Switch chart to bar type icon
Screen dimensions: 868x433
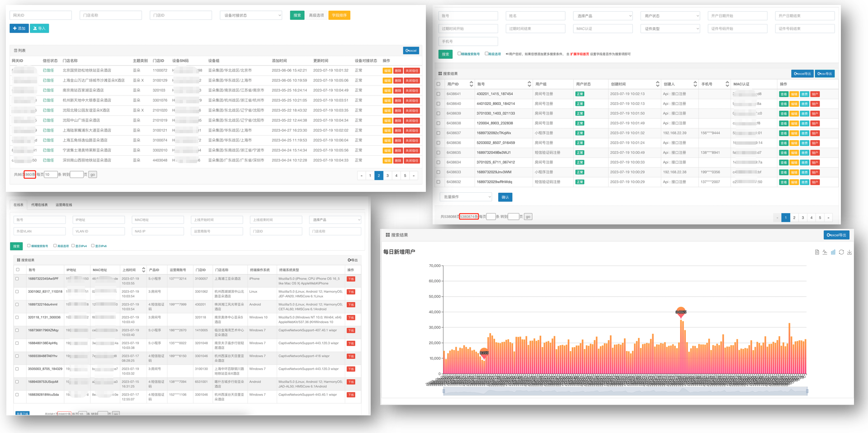tap(833, 252)
